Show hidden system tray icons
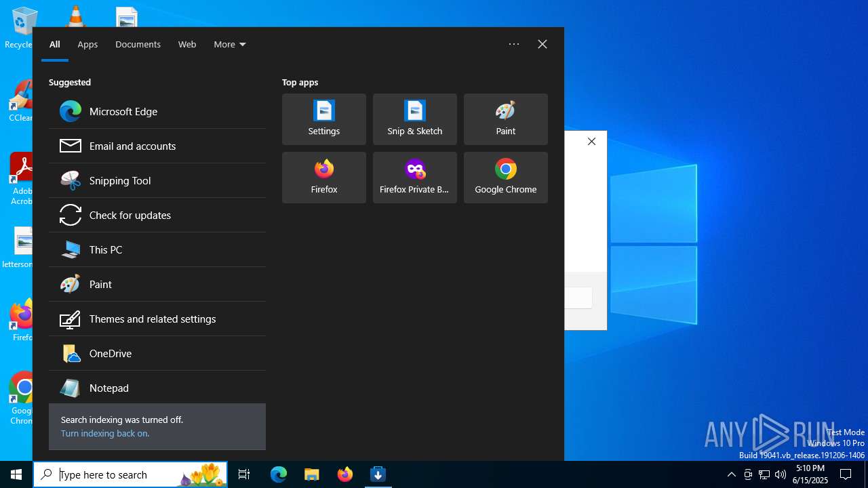Screen dimensions: 868x488 pos(731,474)
